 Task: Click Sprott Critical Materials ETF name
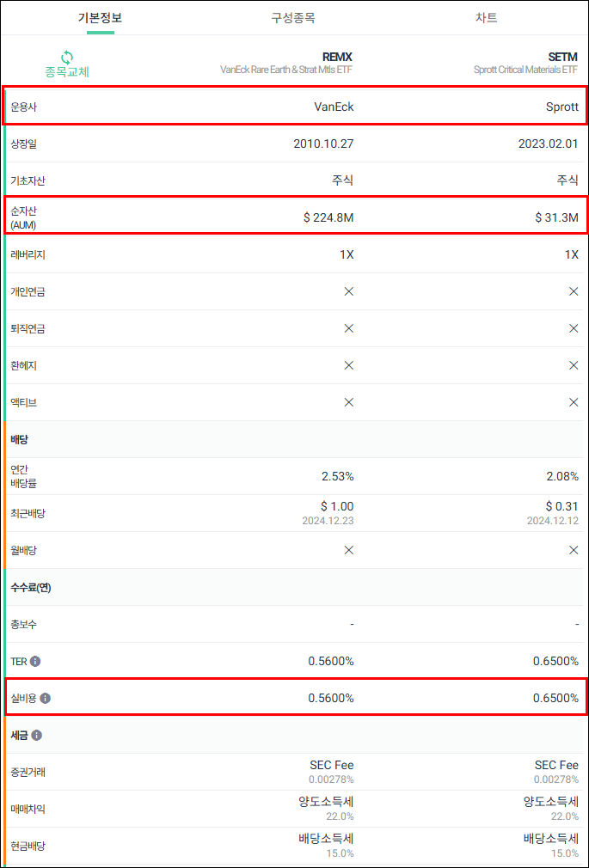coord(526,70)
